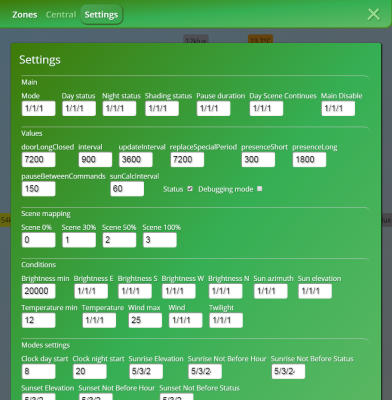Click the interval field showing 900
Viewport: 392px width, 400px height.
click(x=95, y=160)
